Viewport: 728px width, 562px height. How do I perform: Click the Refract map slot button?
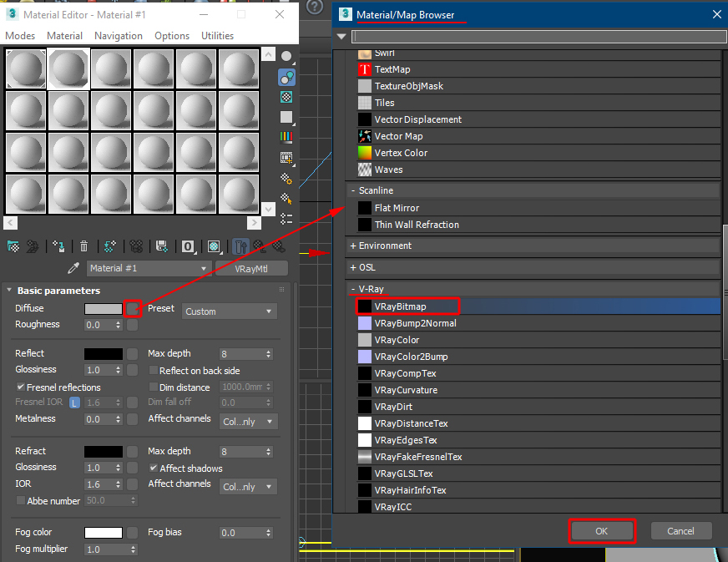[133, 452]
